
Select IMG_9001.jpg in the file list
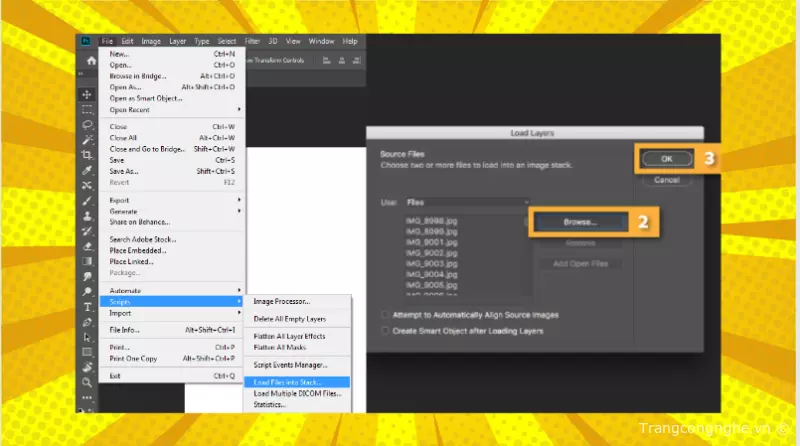pyautogui.click(x=431, y=242)
